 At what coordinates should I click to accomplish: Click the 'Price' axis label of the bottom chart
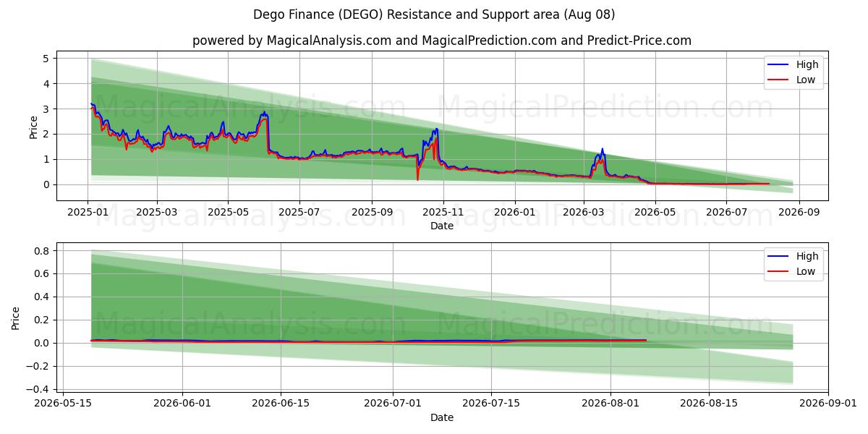(x=16, y=318)
